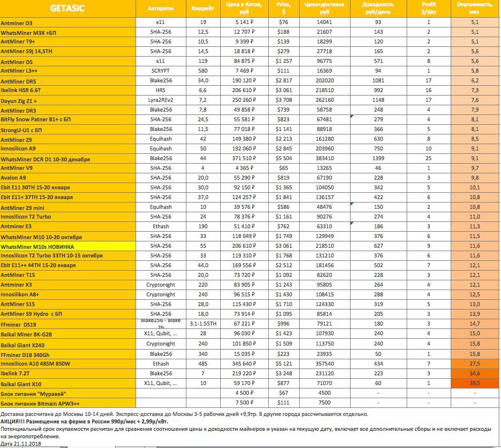Select the AntMiner D5 cell

[67, 62]
